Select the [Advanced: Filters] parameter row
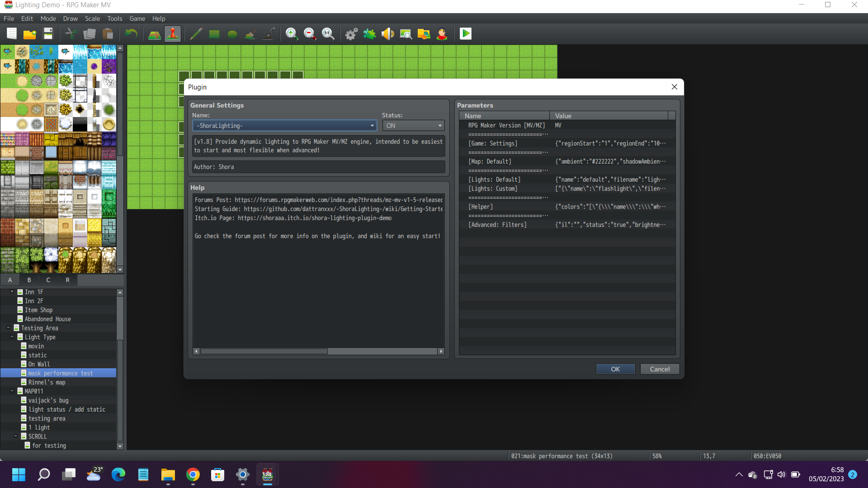Screen dimensions: 868x488 567,225
